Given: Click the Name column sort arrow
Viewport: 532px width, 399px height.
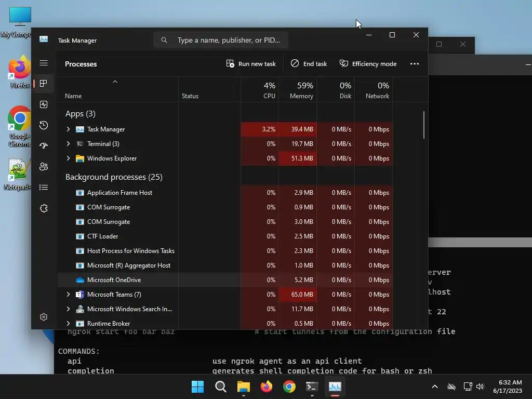Looking at the screenshot, I should (115, 82).
